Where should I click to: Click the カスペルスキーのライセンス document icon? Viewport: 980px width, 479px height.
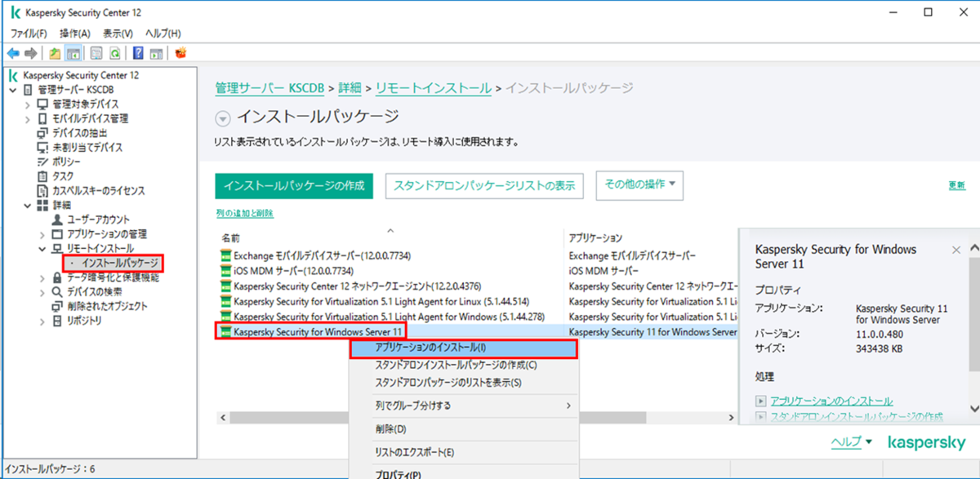pyautogui.click(x=43, y=190)
